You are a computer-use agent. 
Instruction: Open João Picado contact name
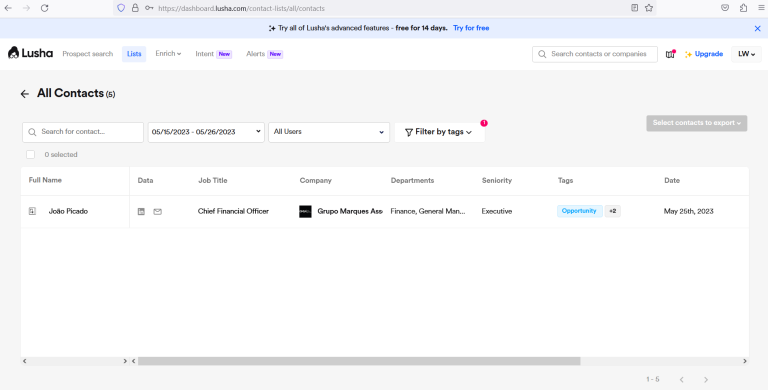pos(68,211)
